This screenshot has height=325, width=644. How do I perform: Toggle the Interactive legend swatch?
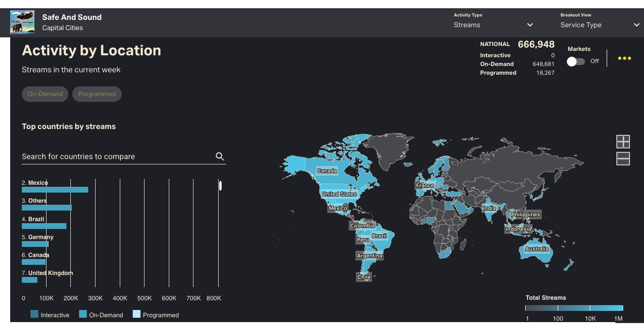[x=34, y=314]
